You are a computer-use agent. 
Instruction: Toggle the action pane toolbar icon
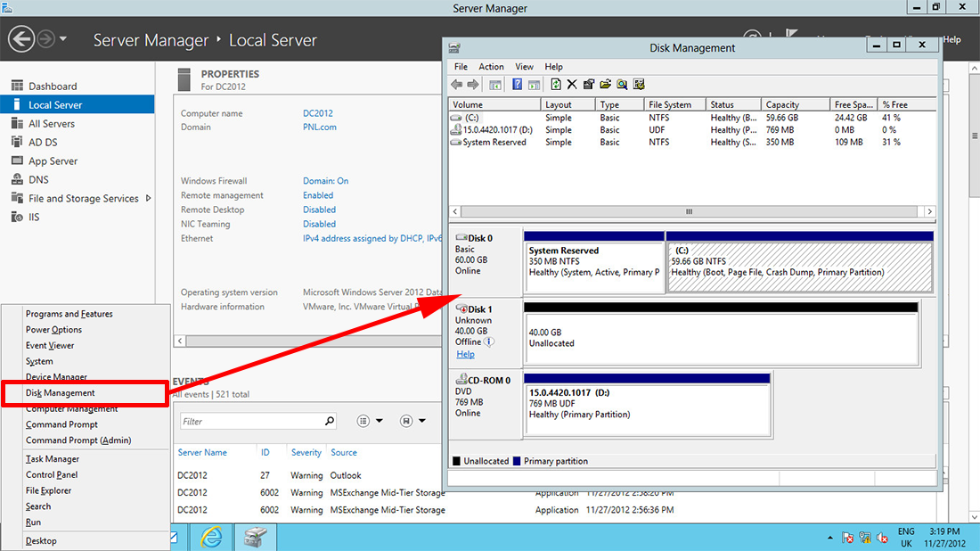pyautogui.click(x=534, y=85)
